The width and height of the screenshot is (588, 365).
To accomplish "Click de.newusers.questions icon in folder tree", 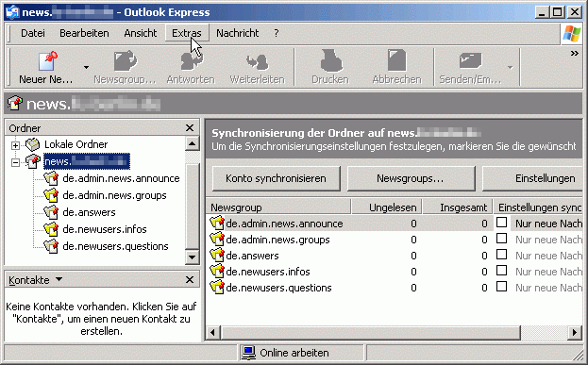I will point(51,246).
